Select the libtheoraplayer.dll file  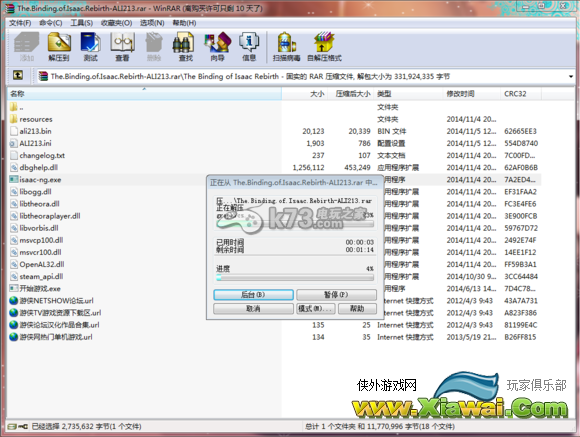pyautogui.click(x=45, y=216)
